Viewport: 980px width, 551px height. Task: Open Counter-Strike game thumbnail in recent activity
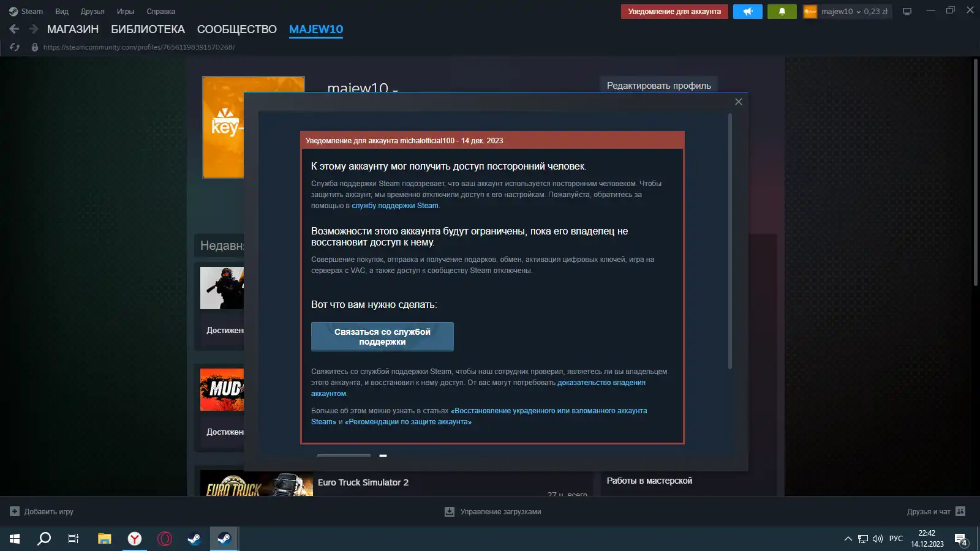(x=222, y=288)
